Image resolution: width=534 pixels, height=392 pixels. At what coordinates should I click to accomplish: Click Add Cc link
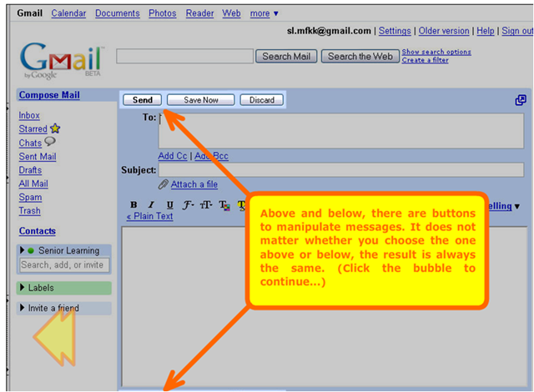pyautogui.click(x=173, y=156)
